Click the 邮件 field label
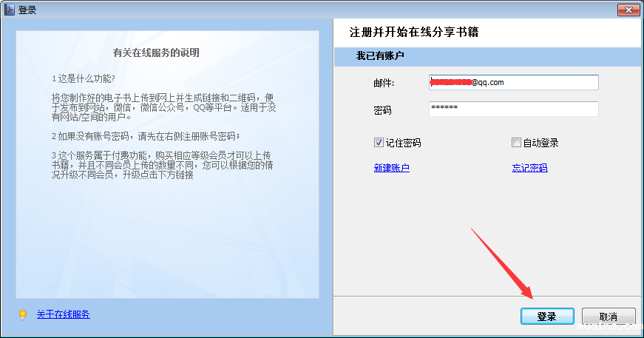 coord(384,83)
